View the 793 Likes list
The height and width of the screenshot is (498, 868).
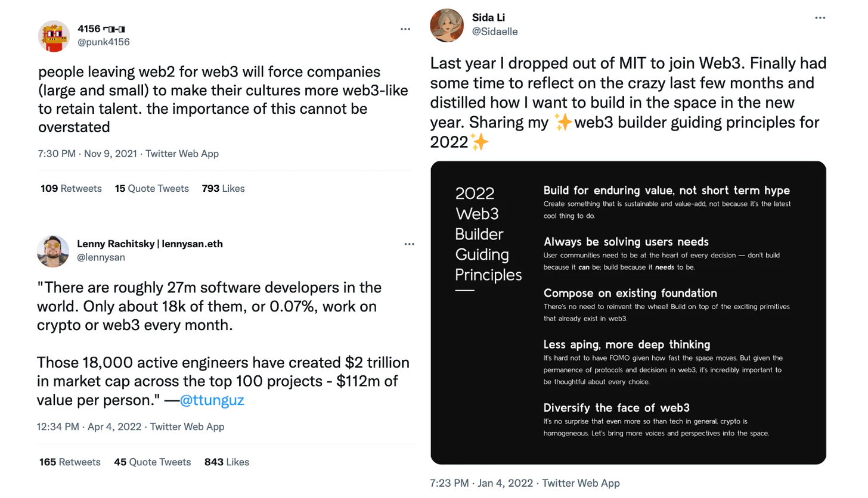(x=224, y=188)
